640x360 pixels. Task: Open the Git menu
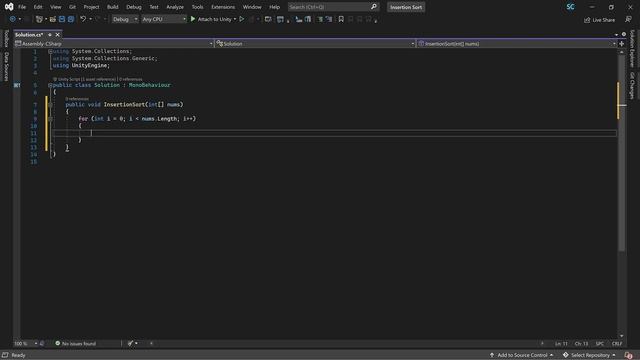72,7
